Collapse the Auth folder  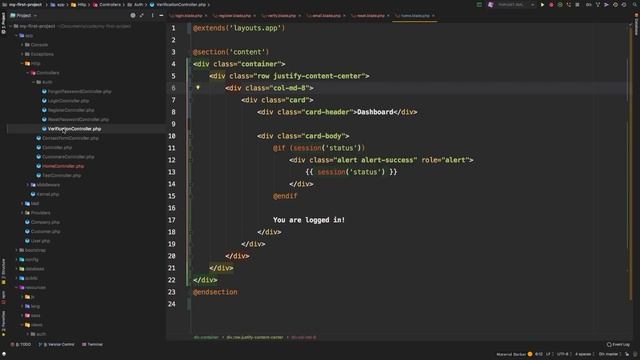(34, 82)
